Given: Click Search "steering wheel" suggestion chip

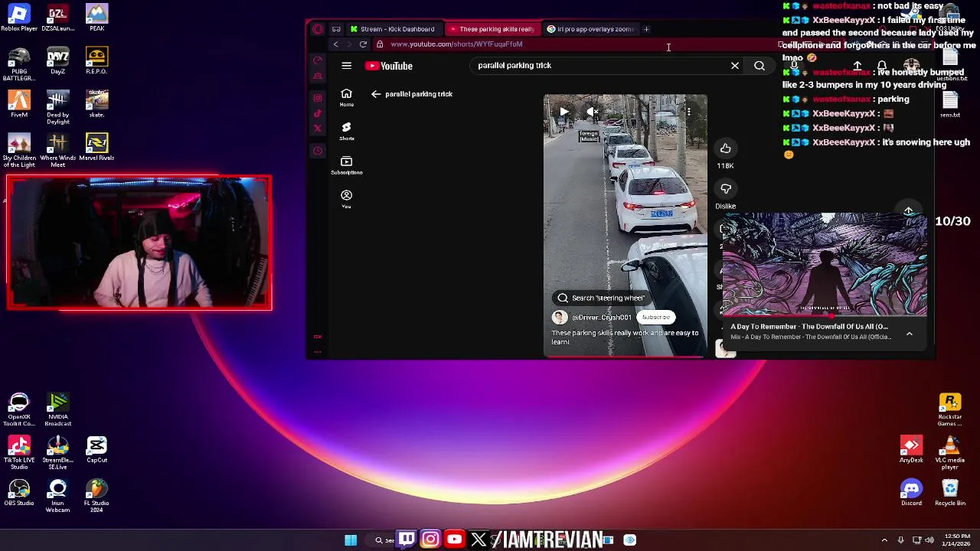Looking at the screenshot, I should coord(602,298).
